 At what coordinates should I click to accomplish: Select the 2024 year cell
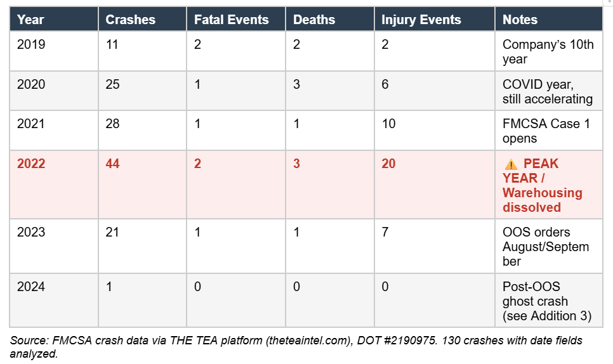click(31, 287)
